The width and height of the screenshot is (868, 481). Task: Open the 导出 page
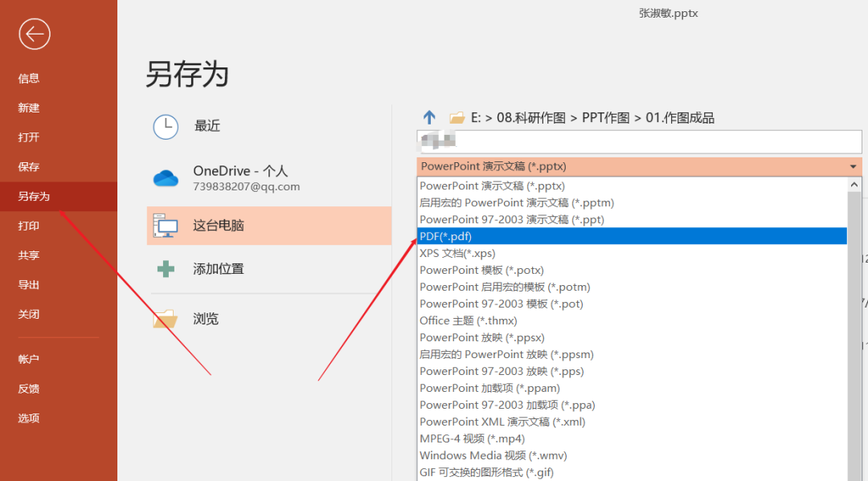[x=29, y=285]
